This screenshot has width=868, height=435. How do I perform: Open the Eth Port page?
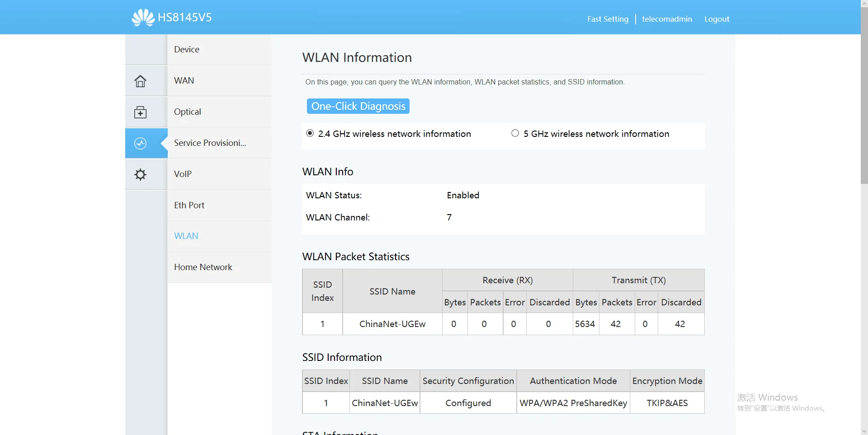189,205
